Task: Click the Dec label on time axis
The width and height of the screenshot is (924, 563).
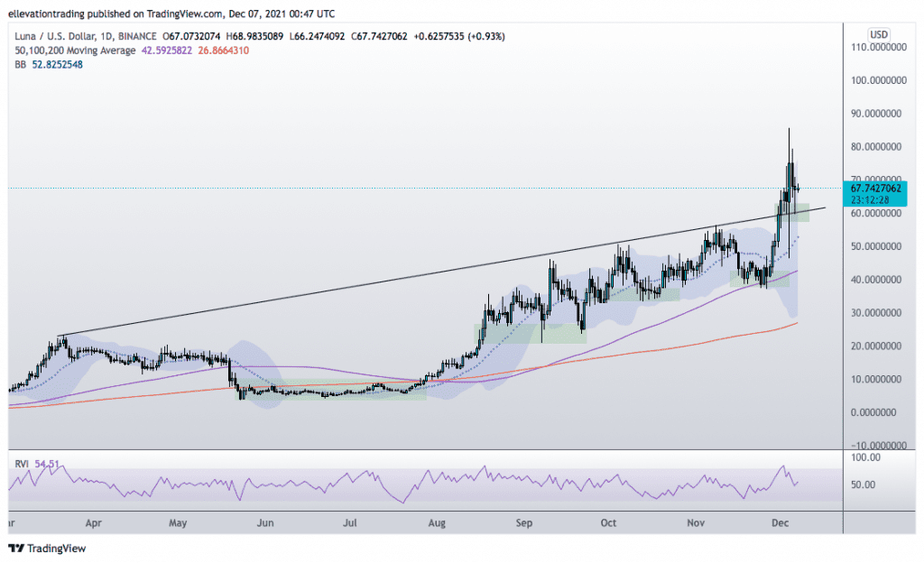Action: point(781,523)
